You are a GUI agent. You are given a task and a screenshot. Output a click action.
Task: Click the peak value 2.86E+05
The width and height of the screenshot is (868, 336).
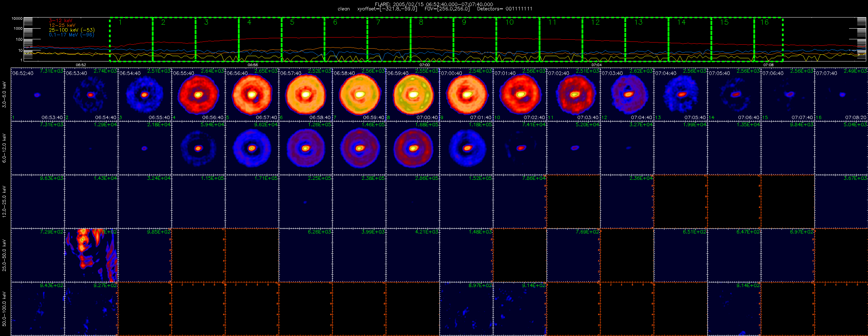click(x=427, y=178)
